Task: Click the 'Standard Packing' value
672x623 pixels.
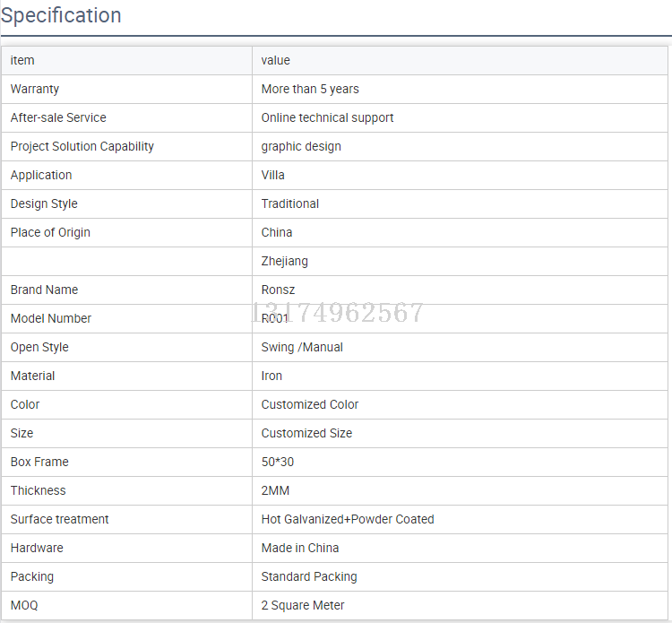Action: click(x=309, y=576)
